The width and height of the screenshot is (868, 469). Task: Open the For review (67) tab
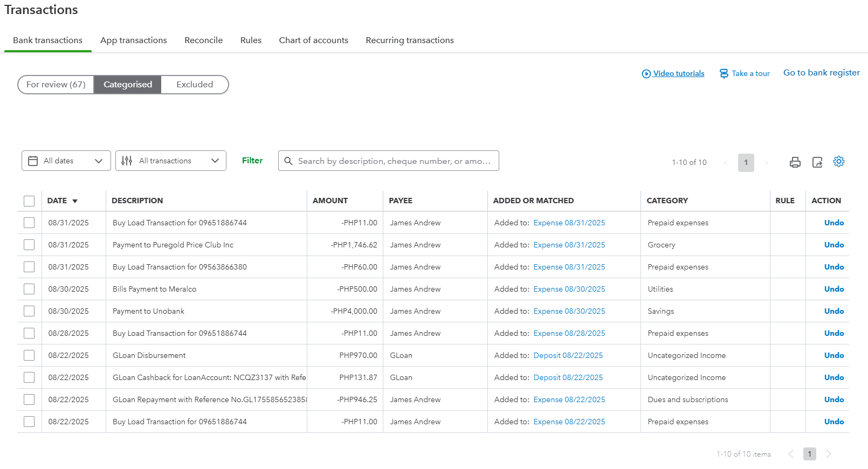(x=56, y=85)
